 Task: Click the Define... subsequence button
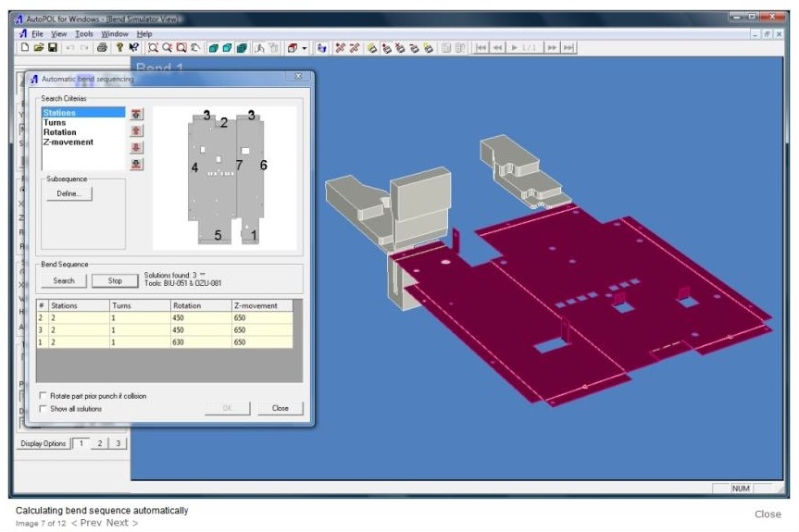point(69,194)
